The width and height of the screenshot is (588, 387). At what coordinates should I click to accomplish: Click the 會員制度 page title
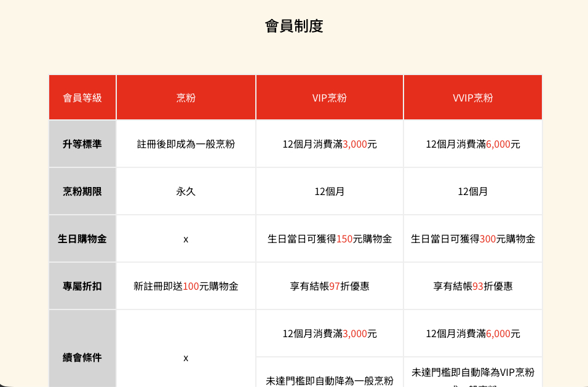[x=294, y=26]
